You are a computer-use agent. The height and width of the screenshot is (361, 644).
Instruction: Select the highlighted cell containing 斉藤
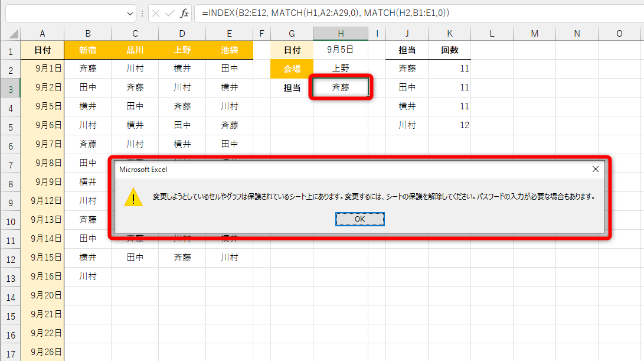(340, 87)
